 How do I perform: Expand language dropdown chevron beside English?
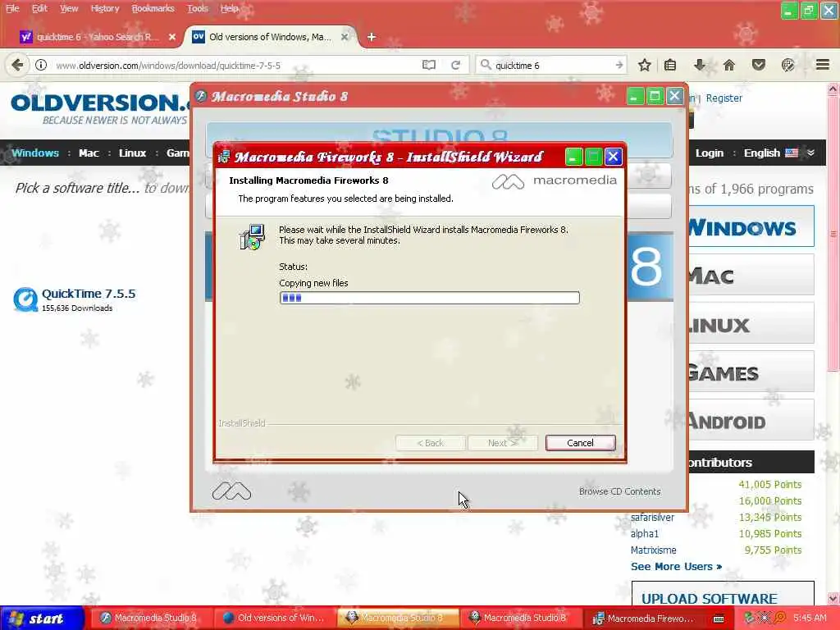tap(811, 153)
